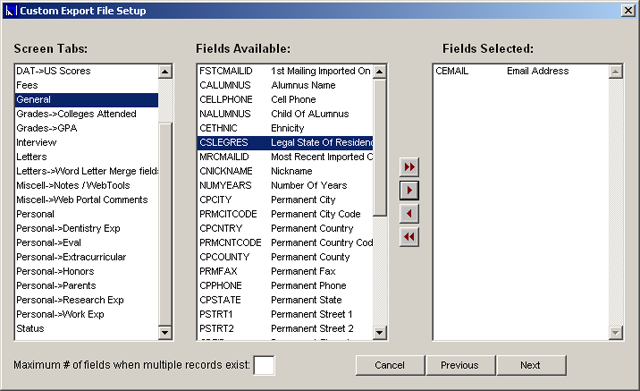Select CPCITY Permanent City field
Screen dimensions: 640x391
(x=285, y=200)
